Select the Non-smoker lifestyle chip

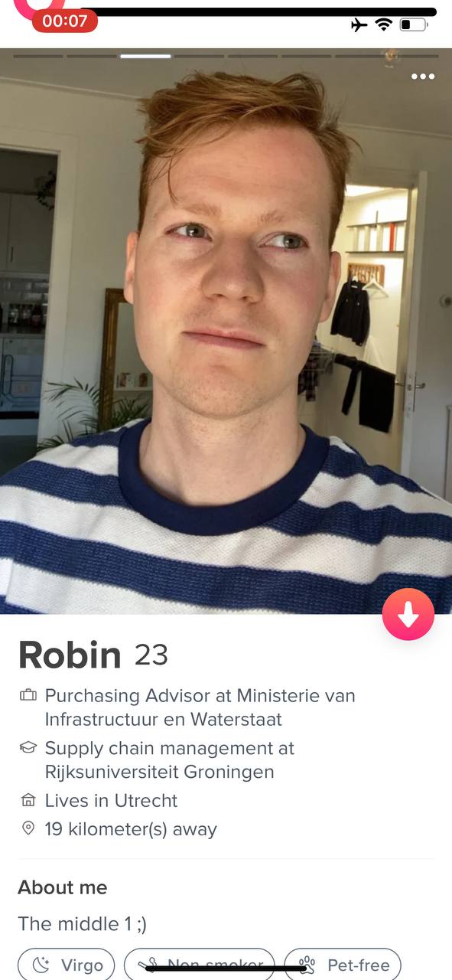pyautogui.click(x=199, y=965)
